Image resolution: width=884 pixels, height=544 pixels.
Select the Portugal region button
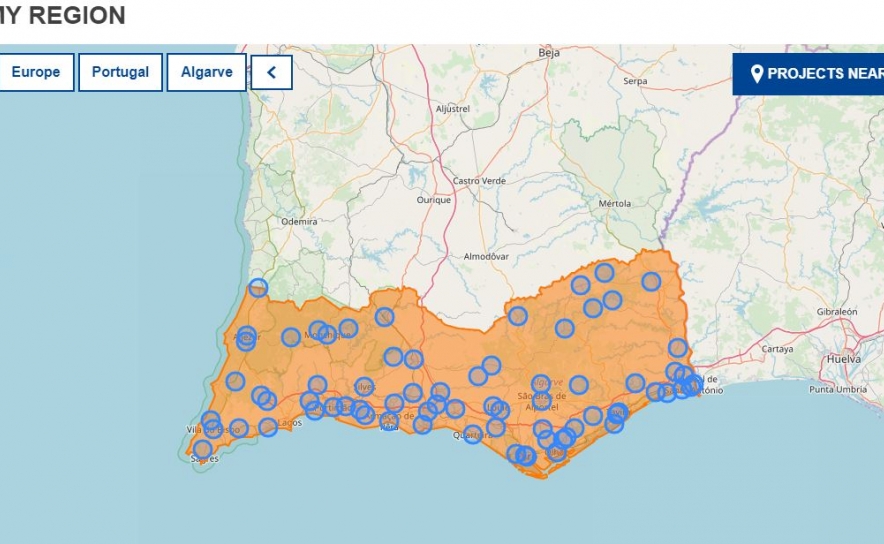[x=120, y=72]
